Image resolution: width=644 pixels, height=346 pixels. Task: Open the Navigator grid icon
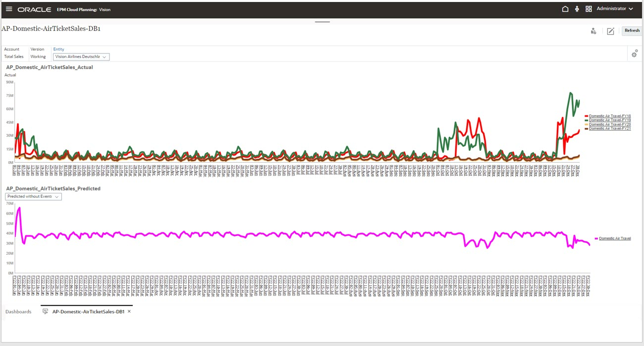pyautogui.click(x=589, y=8)
